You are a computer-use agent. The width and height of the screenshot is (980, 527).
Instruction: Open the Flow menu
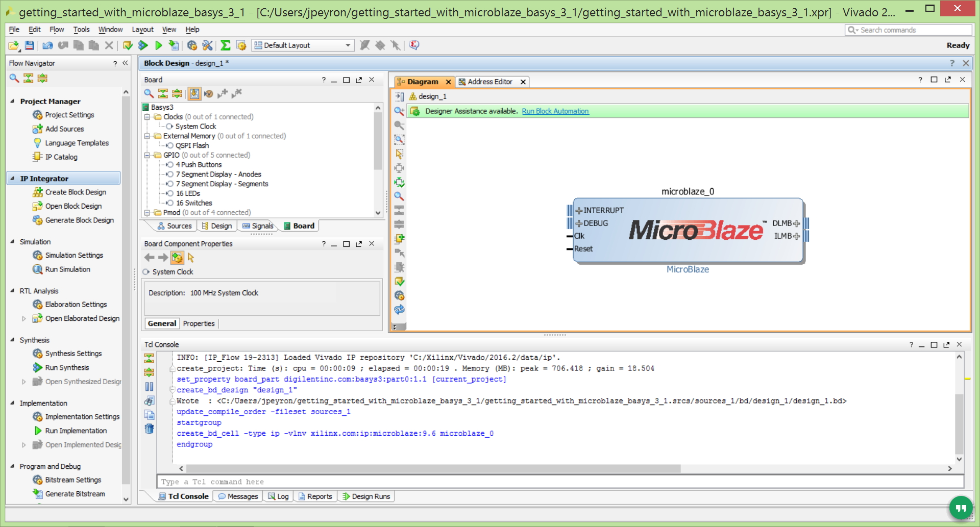coord(57,30)
